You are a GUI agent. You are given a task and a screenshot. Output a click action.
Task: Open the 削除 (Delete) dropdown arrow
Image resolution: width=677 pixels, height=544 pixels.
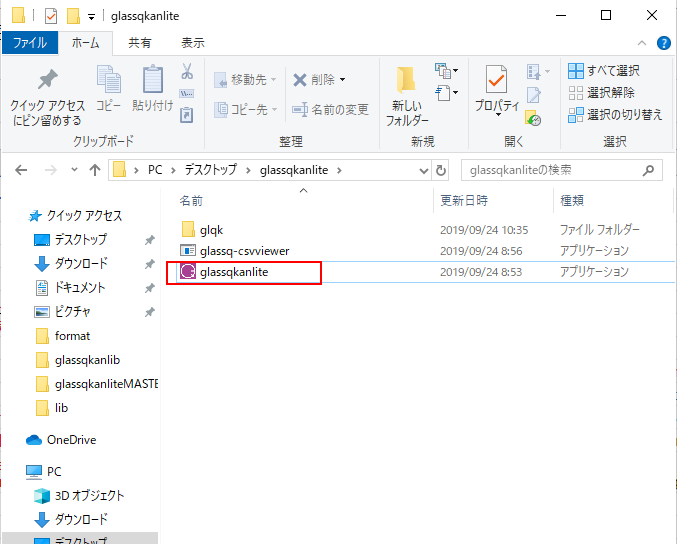pos(342,80)
